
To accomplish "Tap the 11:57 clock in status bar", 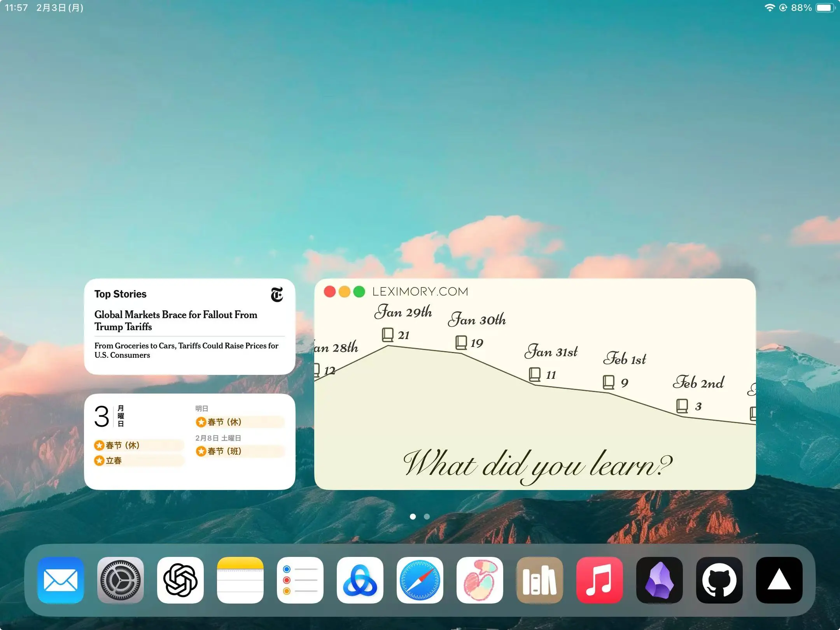I will [16, 8].
